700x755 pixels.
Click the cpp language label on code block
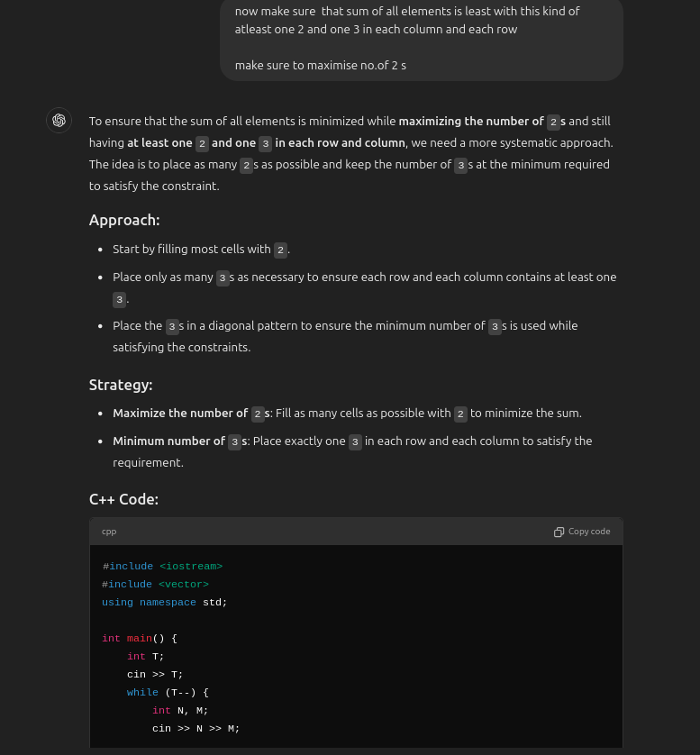(109, 532)
